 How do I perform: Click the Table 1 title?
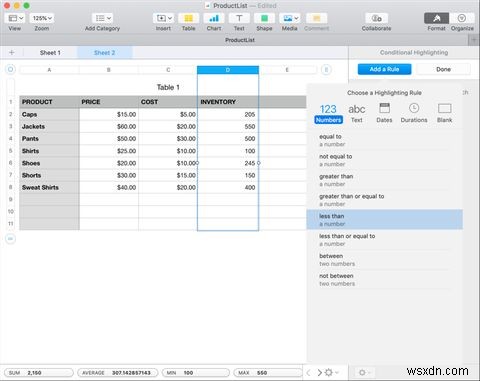click(x=168, y=87)
